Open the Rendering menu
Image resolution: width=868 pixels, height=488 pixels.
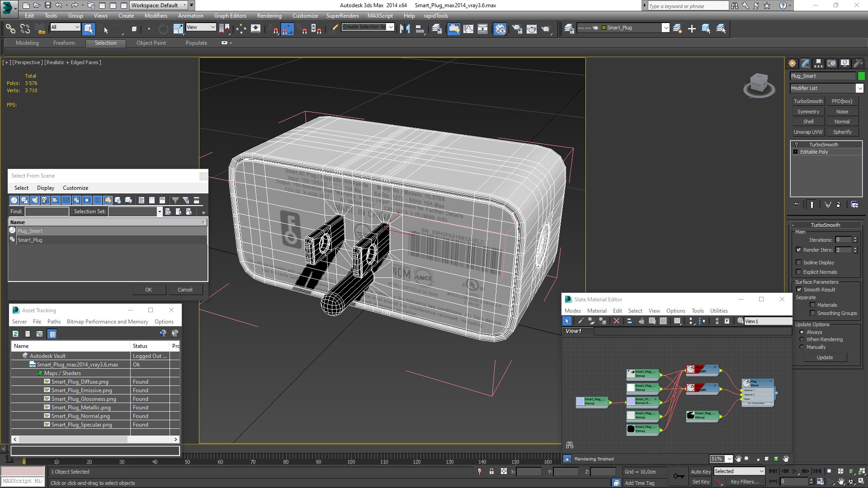tap(269, 16)
